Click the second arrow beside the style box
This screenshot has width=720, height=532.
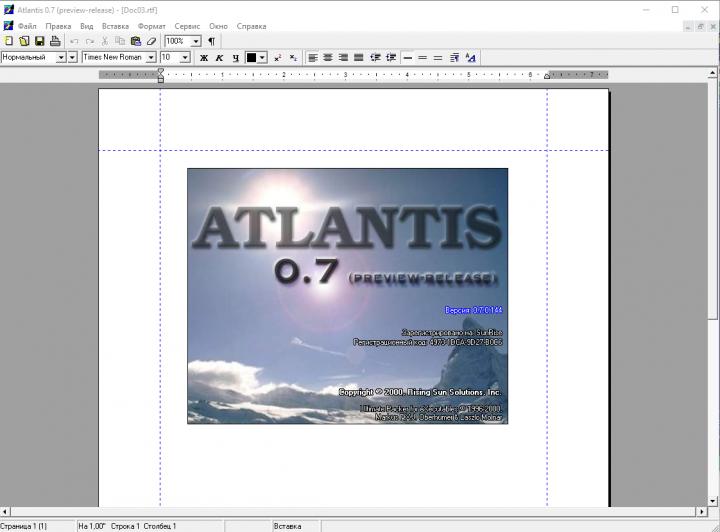[72, 57]
